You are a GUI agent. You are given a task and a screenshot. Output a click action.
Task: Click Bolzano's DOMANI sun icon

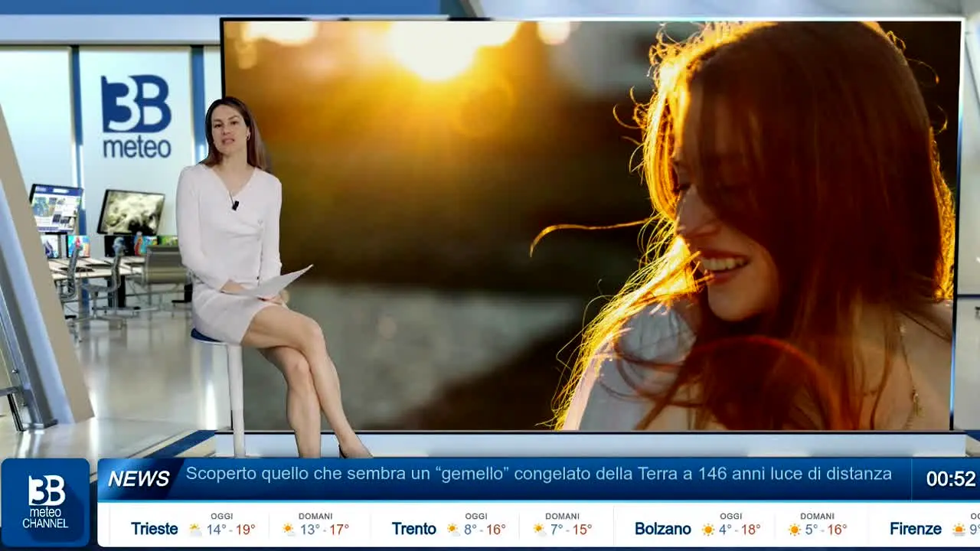tap(795, 529)
